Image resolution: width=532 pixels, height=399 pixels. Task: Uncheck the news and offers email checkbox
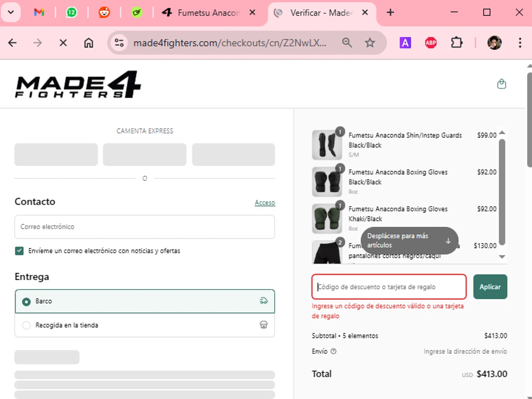19,251
